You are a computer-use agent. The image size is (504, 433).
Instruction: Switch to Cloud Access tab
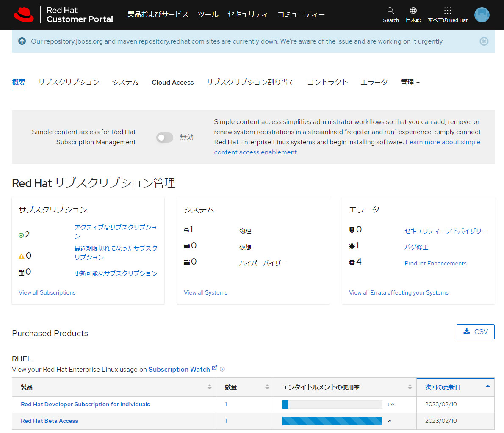coord(173,82)
